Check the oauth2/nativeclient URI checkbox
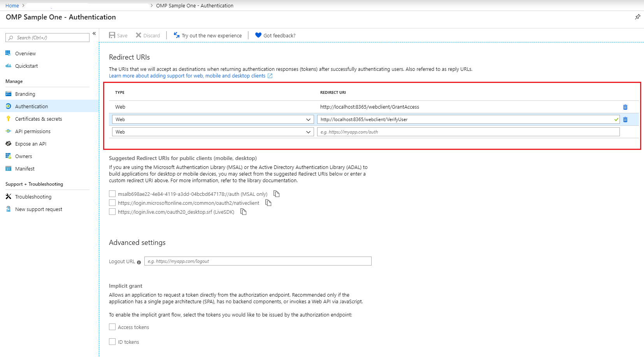 pyautogui.click(x=112, y=203)
